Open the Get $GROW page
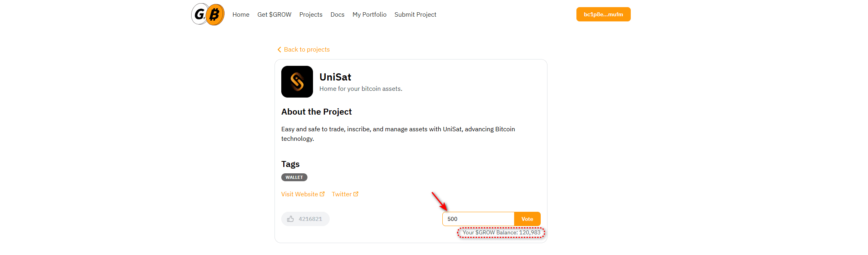Image resolution: width=868 pixels, height=255 pixels. coord(274,15)
